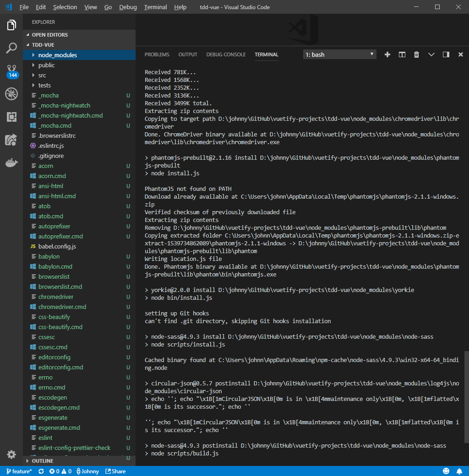Click Share button in status bar
Screen dimensions: 469x476
115,471
